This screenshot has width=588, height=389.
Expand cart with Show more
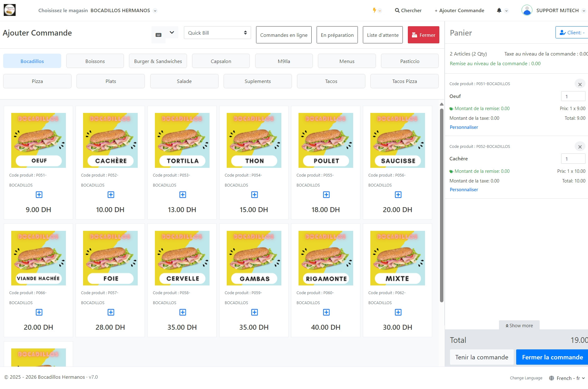pos(519,325)
